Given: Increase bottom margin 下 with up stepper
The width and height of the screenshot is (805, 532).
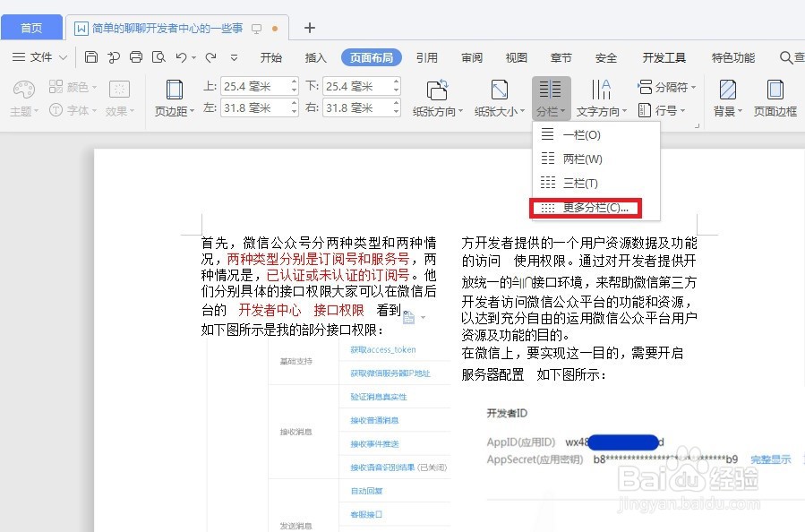Looking at the screenshot, I should coord(396,82).
